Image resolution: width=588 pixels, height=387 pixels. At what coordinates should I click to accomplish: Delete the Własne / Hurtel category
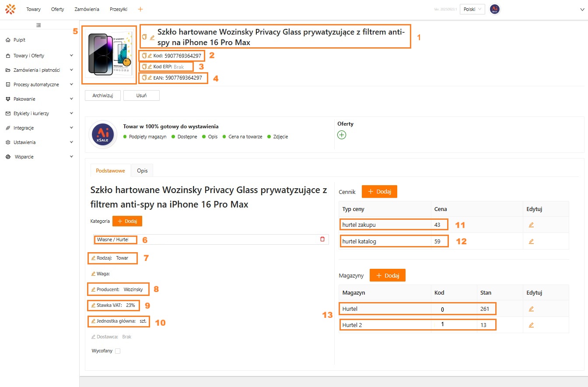322,239
